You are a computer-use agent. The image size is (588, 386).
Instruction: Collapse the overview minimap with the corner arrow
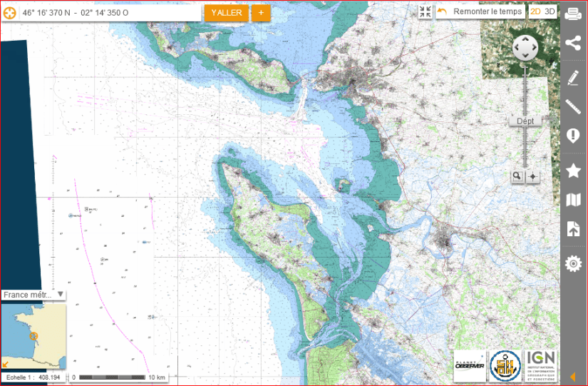point(6,365)
